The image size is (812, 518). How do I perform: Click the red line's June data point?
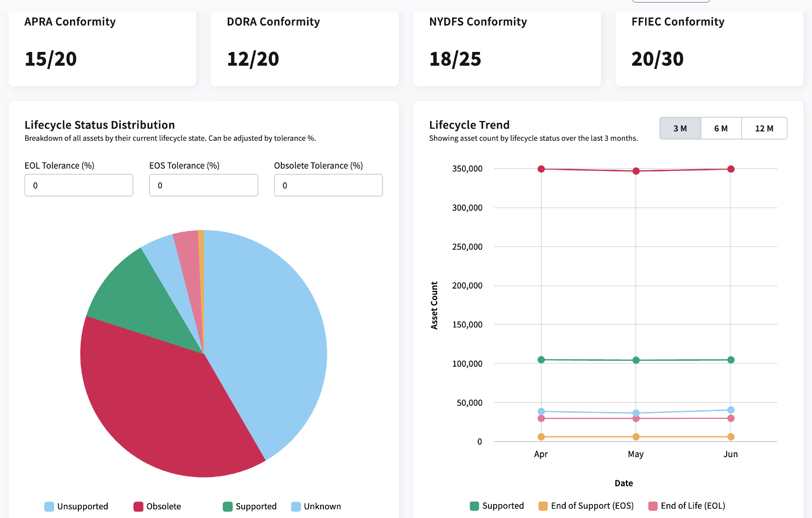(730, 169)
